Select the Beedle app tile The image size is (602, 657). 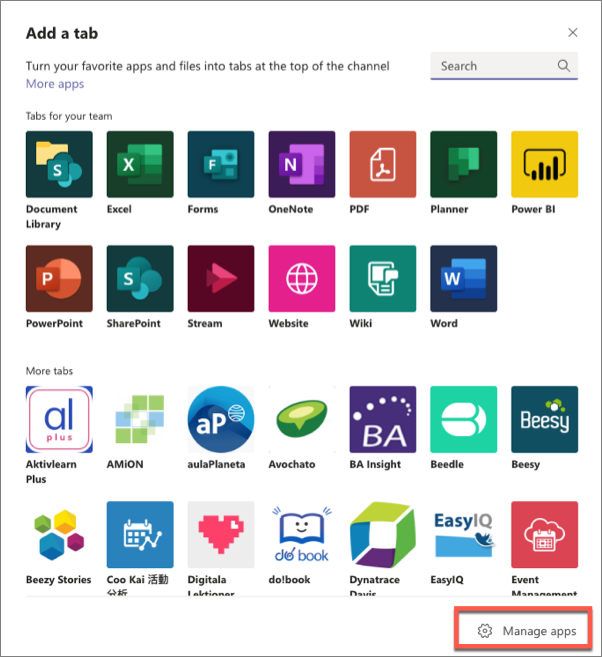[x=464, y=419]
